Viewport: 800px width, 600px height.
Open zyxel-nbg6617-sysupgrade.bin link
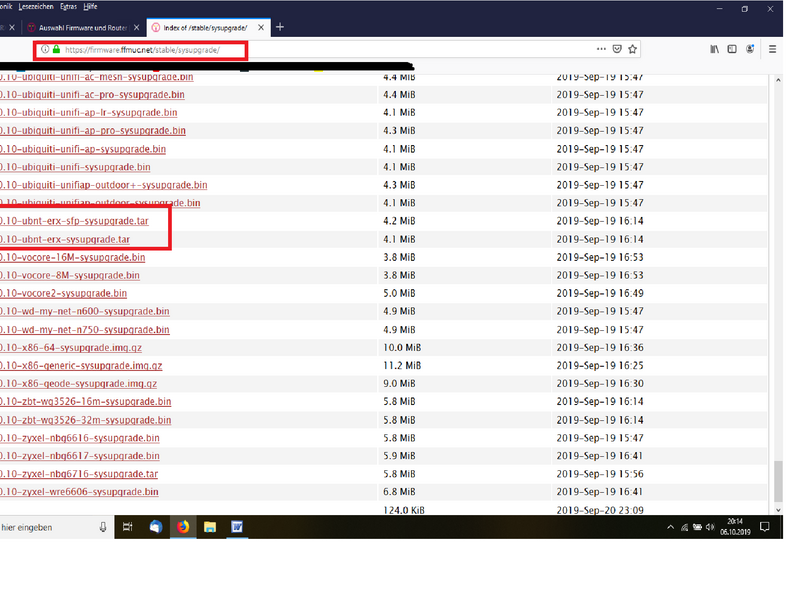80,456
